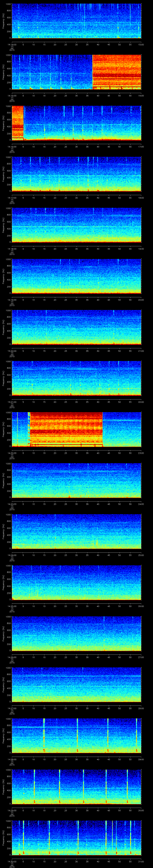Click the 14:23:00 start time label

pyautogui.click(x=12, y=504)
